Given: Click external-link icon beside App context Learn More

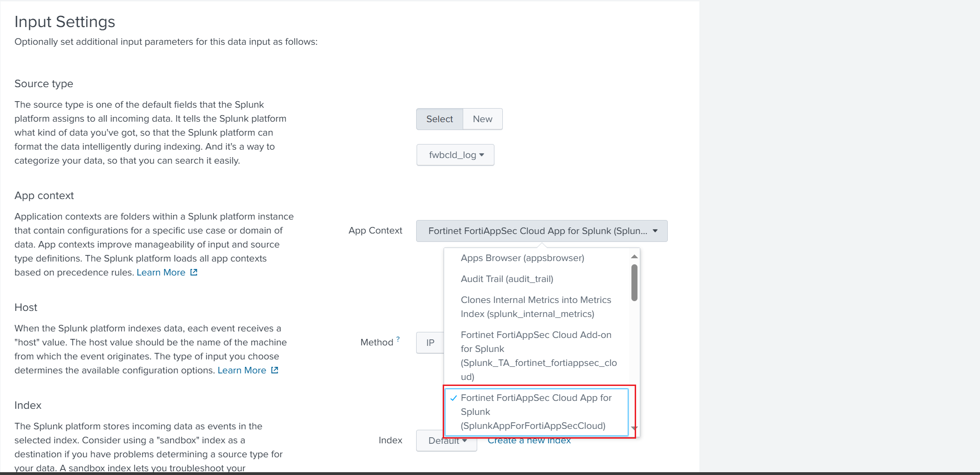Looking at the screenshot, I should 194,272.
